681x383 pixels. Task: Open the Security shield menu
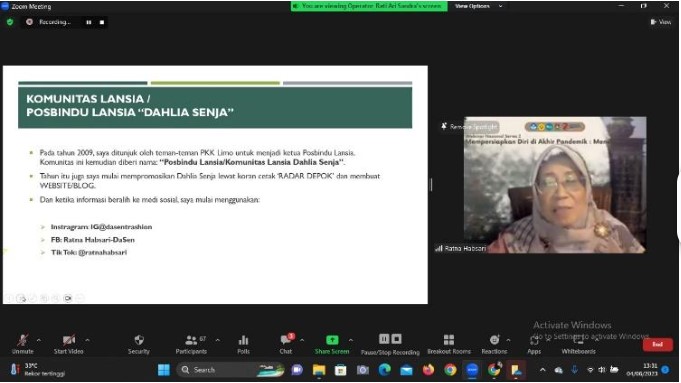pyautogui.click(x=139, y=344)
